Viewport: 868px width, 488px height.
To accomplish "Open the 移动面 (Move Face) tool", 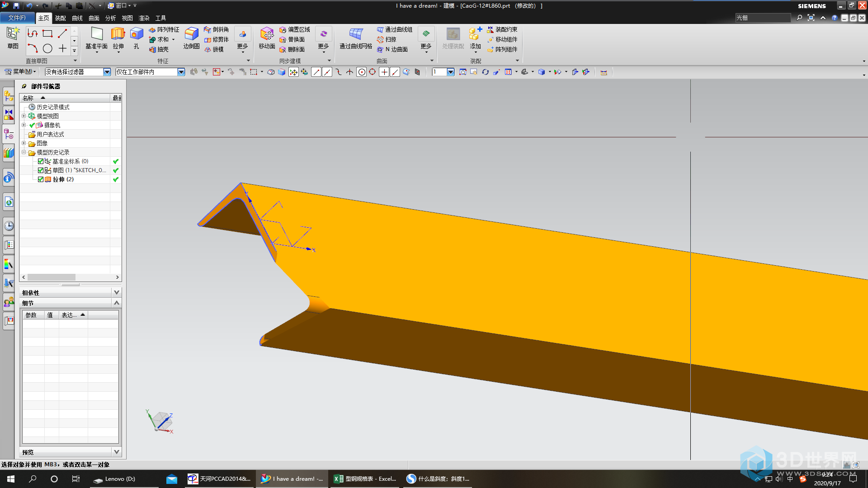I will pos(267,38).
